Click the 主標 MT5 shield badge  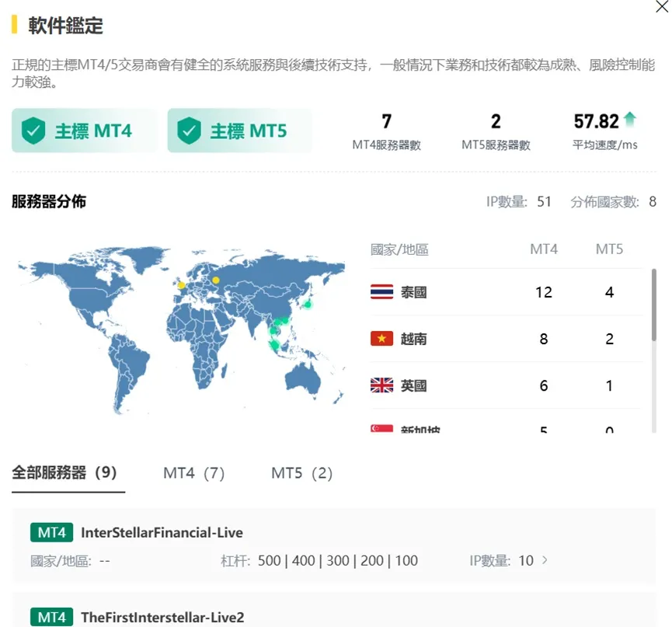point(239,131)
